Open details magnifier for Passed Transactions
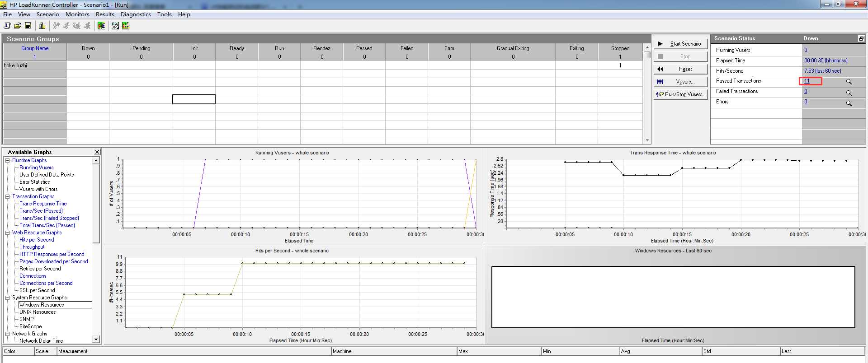868x363 pixels. pyautogui.click(x=849, y=82)
